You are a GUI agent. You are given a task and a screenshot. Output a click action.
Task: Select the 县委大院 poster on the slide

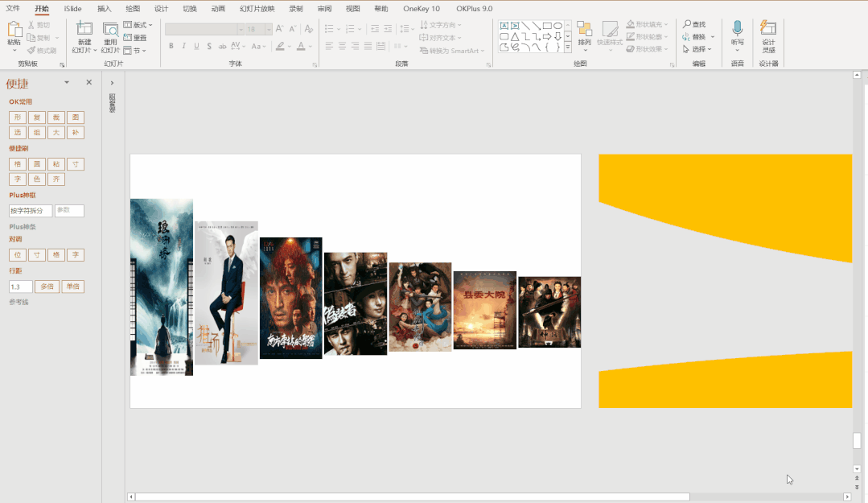485,310
